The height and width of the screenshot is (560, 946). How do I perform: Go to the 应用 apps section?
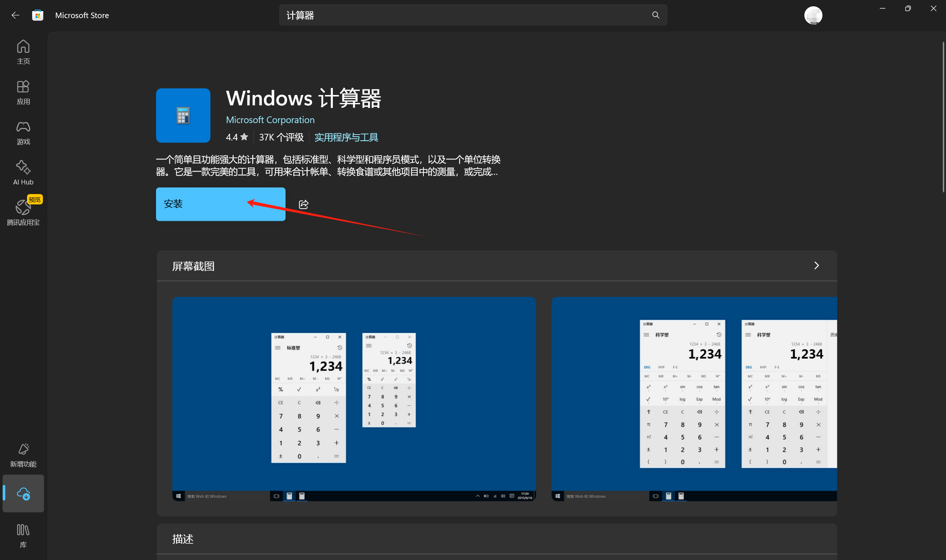pyautogui.click(x=23, y=92)
